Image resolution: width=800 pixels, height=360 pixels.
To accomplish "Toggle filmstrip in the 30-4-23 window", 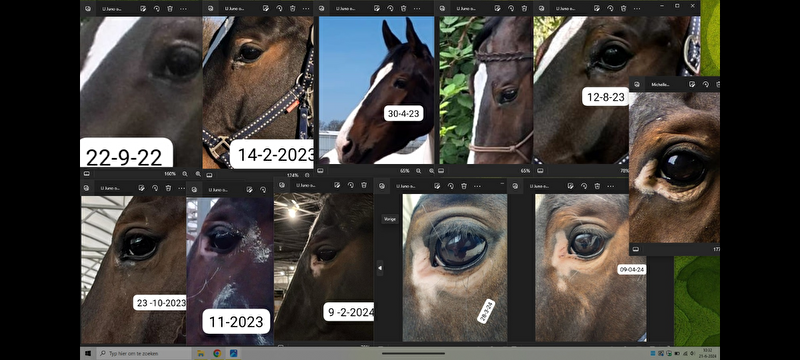I will [x=320, y=171].
